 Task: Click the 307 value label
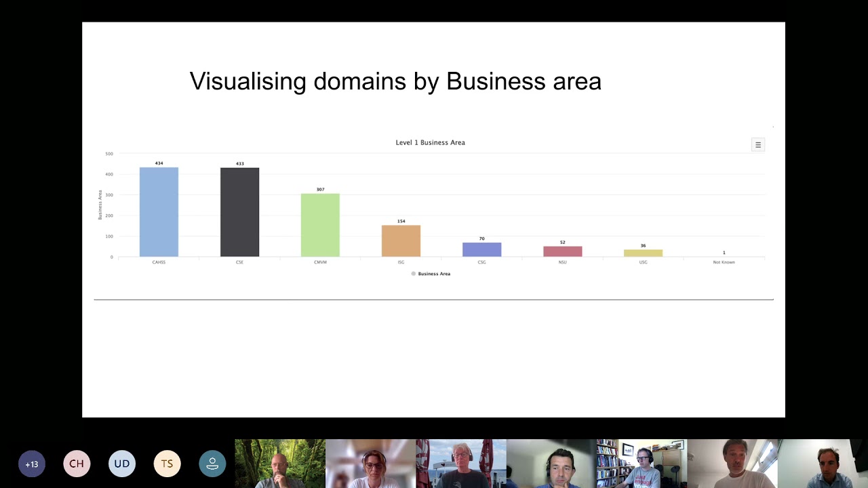pos(320,189)
